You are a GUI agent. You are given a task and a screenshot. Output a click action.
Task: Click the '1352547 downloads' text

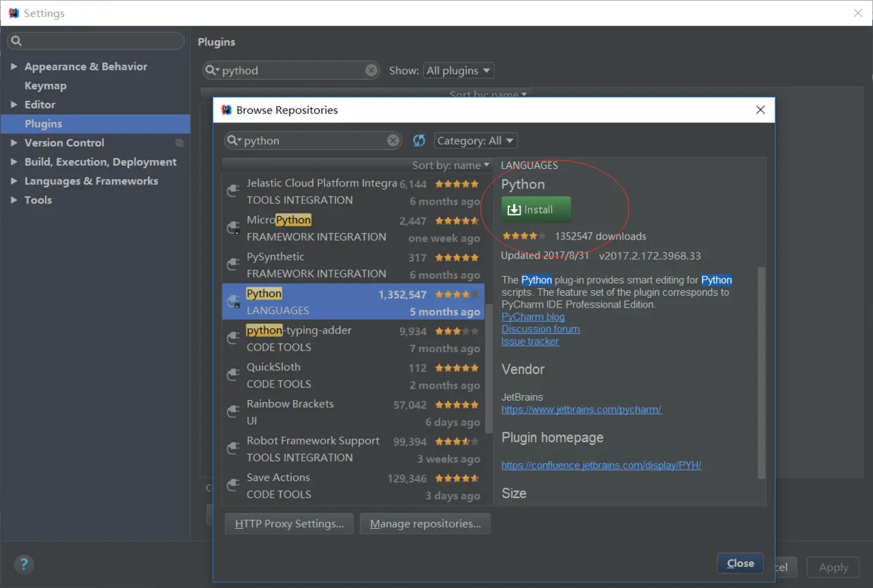[601, 236]
